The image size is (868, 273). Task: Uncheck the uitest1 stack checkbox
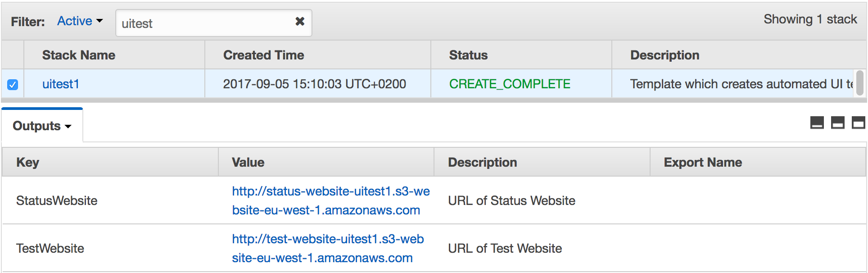(13, 84)
